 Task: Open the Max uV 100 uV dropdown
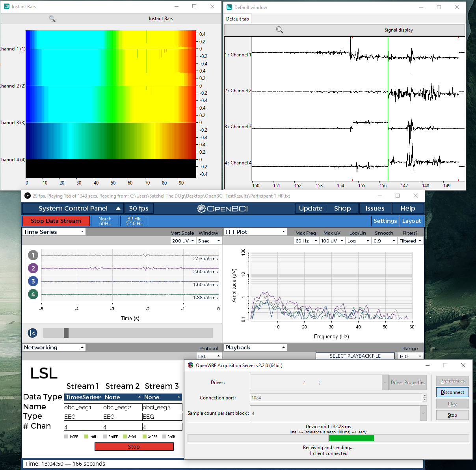[333, 241]
